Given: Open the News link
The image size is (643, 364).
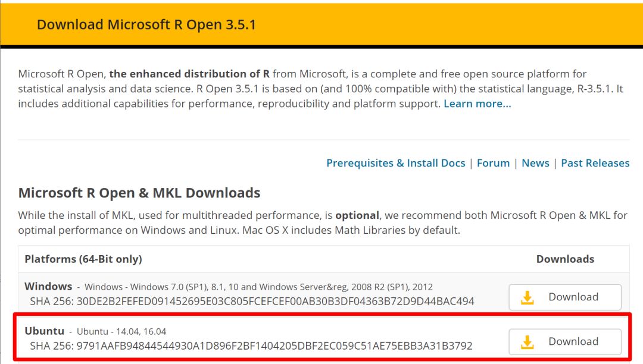Looking at the screenshot, I should click(535, 163).
